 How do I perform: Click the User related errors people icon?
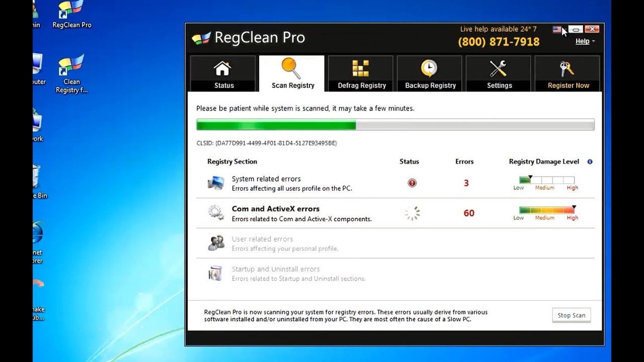coord(216,243)
